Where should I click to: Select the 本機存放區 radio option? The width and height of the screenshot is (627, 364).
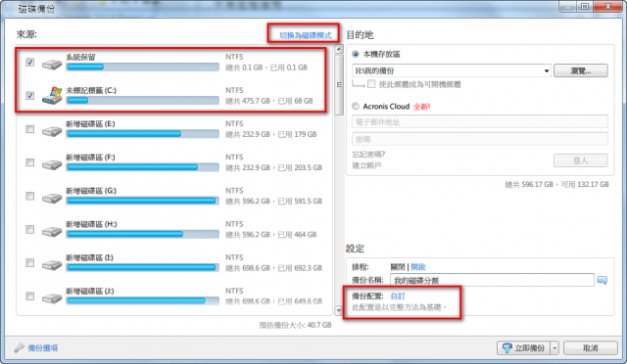click(x=356, y=54)
